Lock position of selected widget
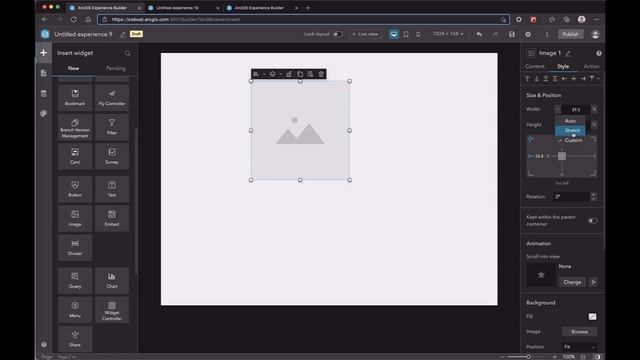This screenshot has width=640, height=360. click(289, 74)
